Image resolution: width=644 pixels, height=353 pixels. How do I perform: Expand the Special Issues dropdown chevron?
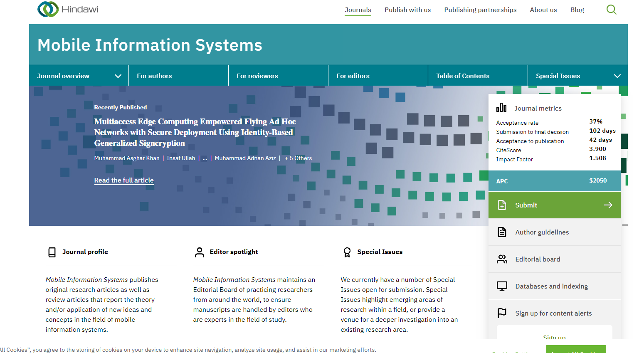click(617, 76)
